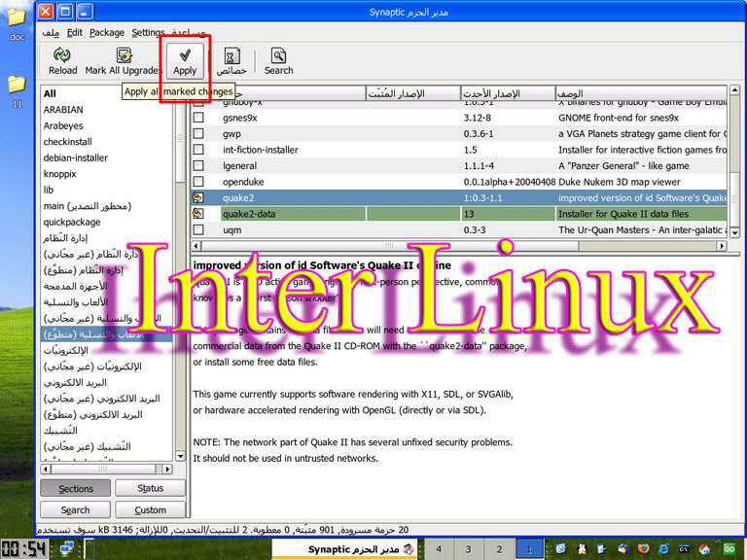
Task: Click the Search magnifier toolbar icon
Action: [x=279, y=55]
